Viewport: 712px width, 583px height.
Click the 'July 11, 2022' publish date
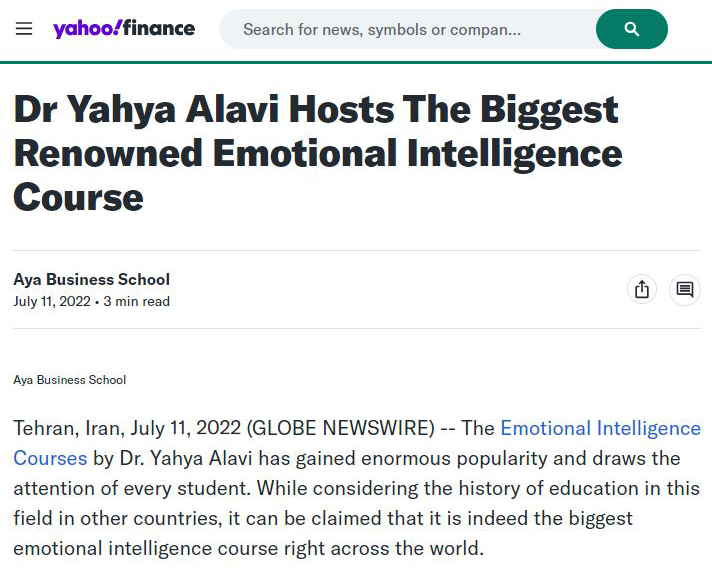pos(52,301)
